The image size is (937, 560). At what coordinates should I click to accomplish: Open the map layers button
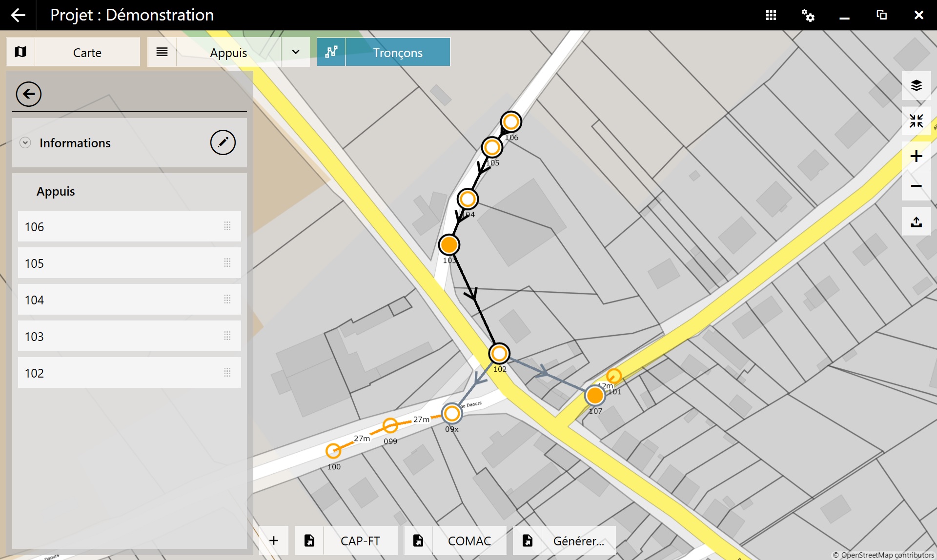[x=917, y=85]
